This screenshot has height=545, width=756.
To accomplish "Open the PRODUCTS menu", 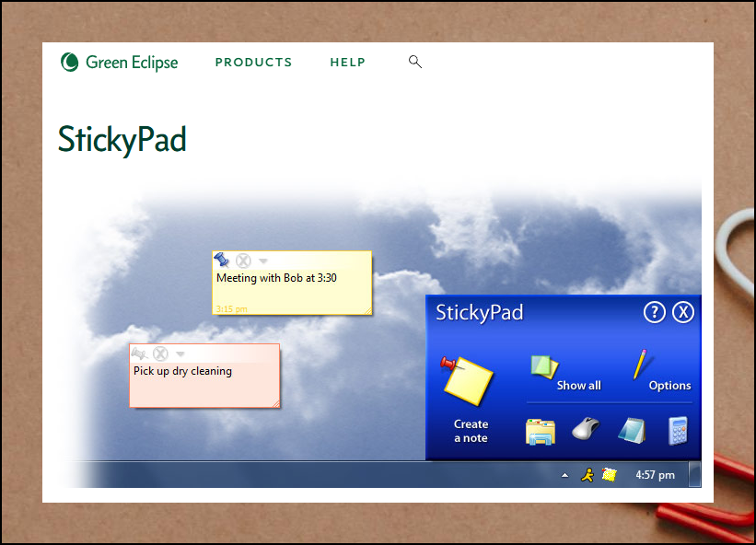I will tap(253, 63).
